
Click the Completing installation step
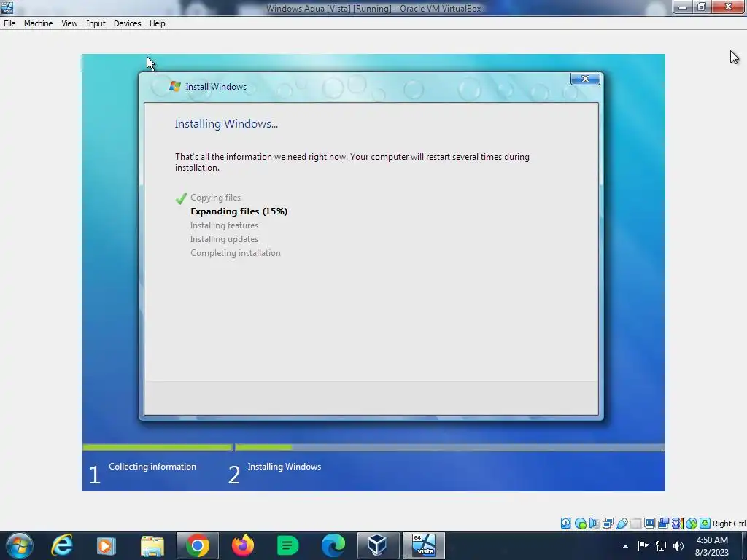236,253
